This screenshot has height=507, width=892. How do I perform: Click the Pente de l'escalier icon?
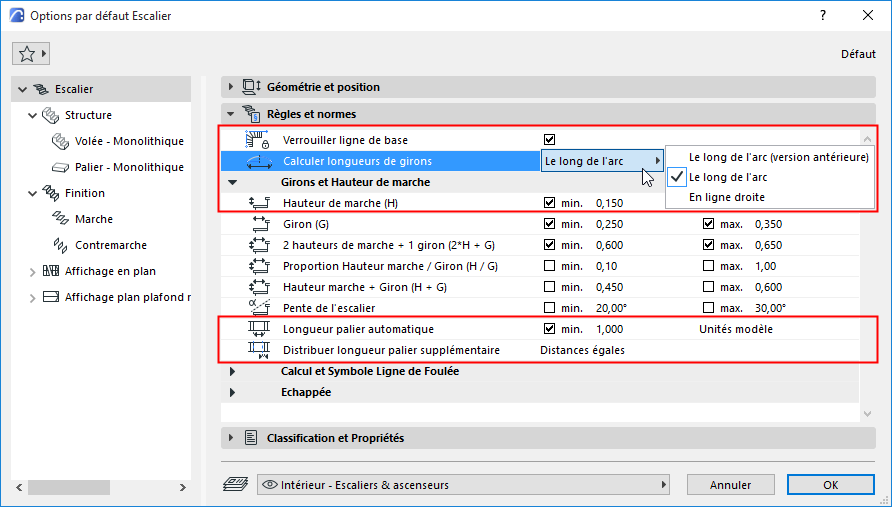(x=259, y=308)
